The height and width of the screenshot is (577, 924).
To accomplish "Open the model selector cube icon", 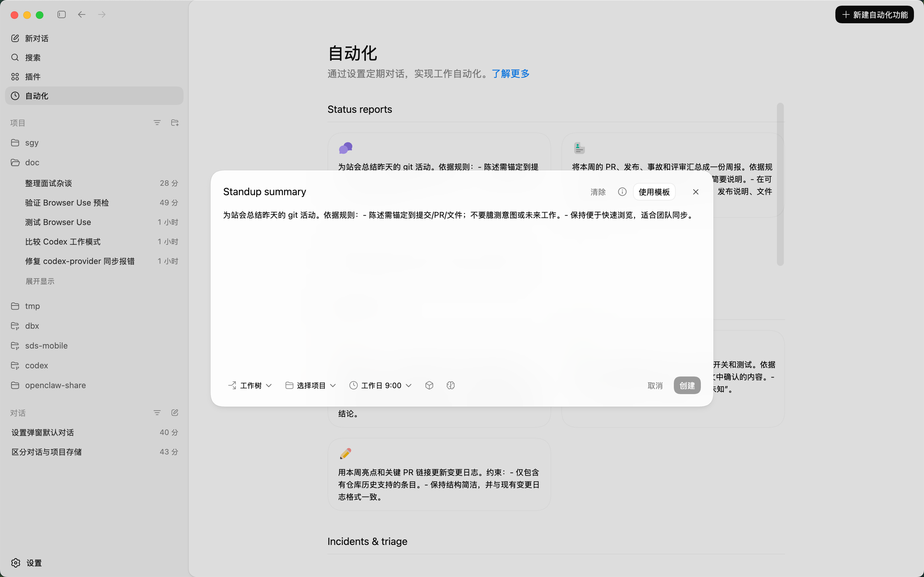I will tap(429, 385).
